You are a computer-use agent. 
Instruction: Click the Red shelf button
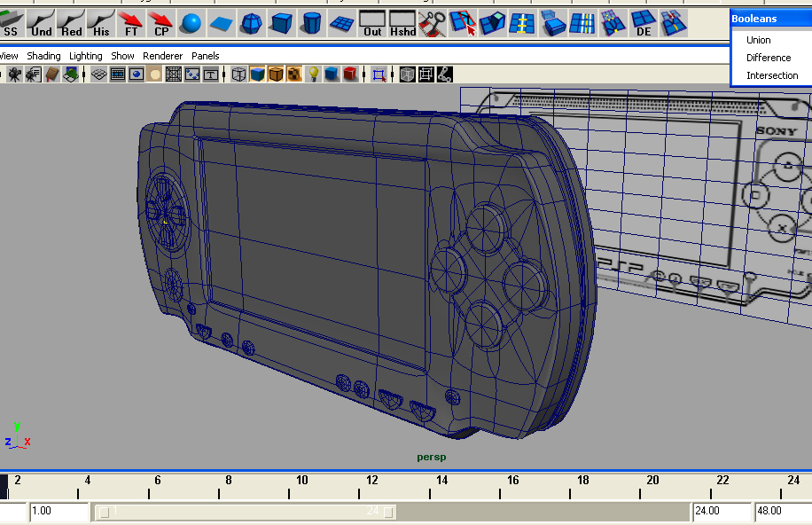71,23
